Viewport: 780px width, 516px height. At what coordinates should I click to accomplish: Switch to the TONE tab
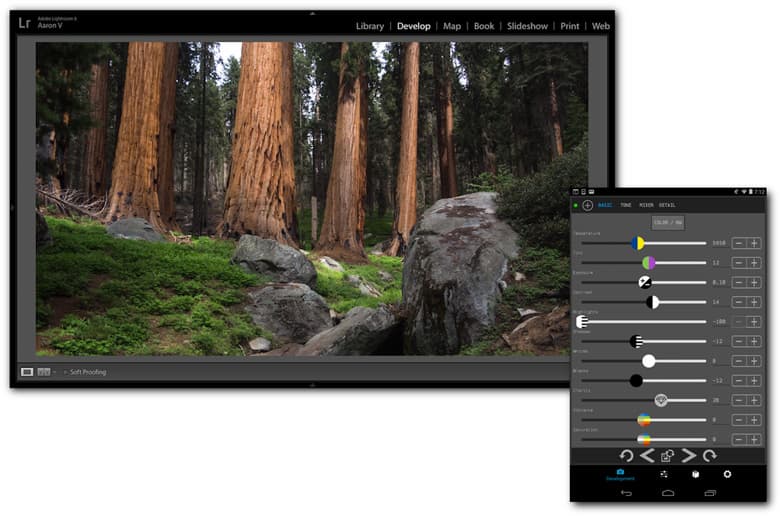pos(626,205)
